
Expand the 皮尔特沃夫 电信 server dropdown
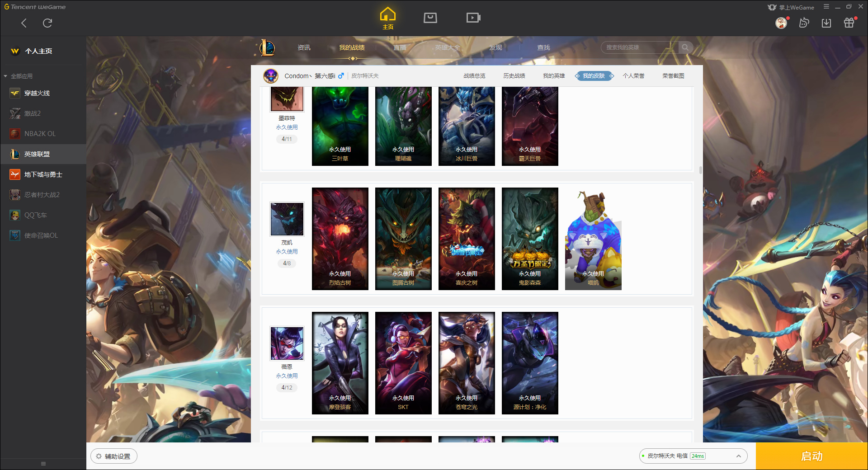point(693,456)
